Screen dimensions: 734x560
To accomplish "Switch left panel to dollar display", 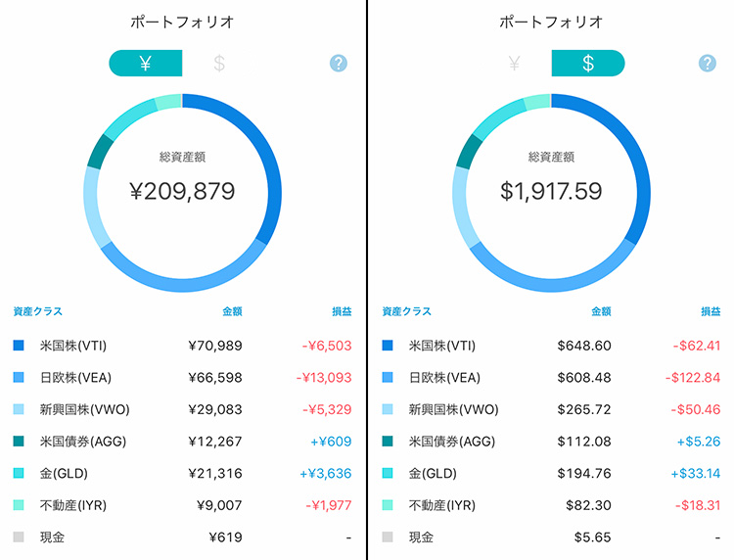I will (219, 64).
